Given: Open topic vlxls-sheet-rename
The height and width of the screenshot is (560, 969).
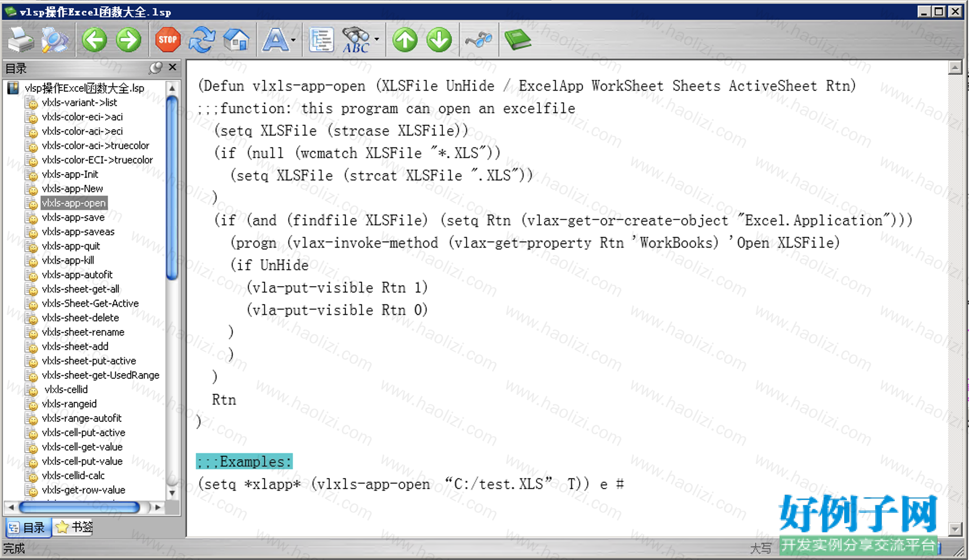Looking at the screenshot, I should (x=83, y=332).
